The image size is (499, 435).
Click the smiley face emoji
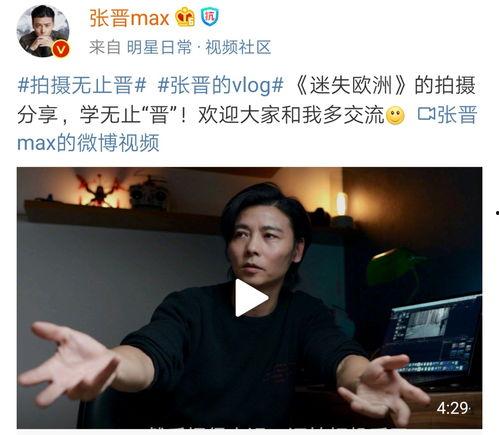(x=395, y=116)
